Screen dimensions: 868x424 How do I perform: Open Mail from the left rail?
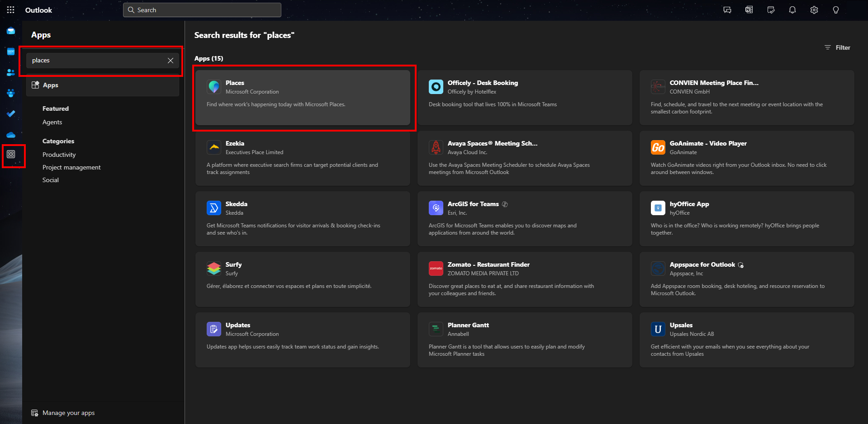pos(11,31)
